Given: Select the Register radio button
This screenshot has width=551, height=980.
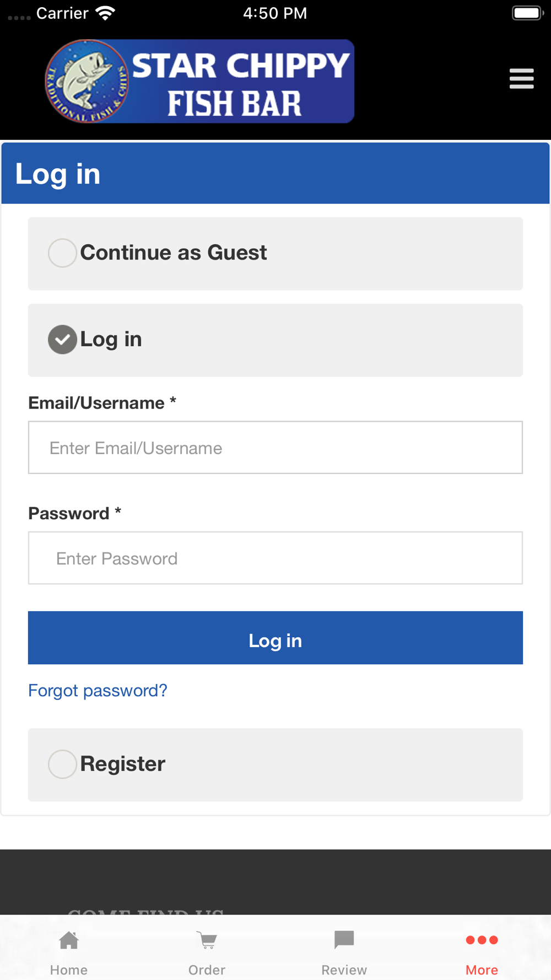Looking at the screenshot, I should (x=62, y=764).
